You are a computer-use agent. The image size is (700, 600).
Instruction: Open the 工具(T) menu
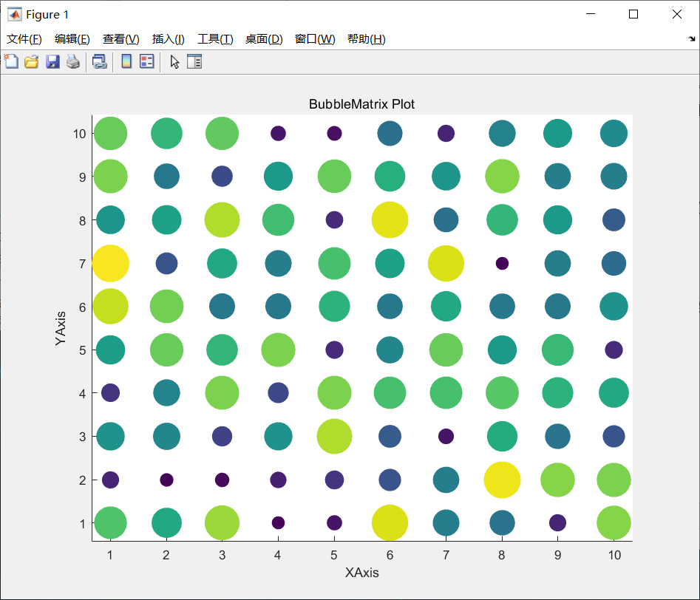pyautogui.click(x=215, y=39)
